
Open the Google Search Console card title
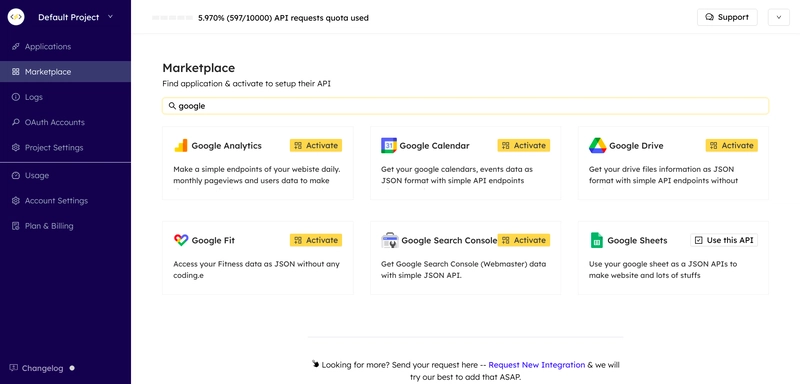coord(449,241)
